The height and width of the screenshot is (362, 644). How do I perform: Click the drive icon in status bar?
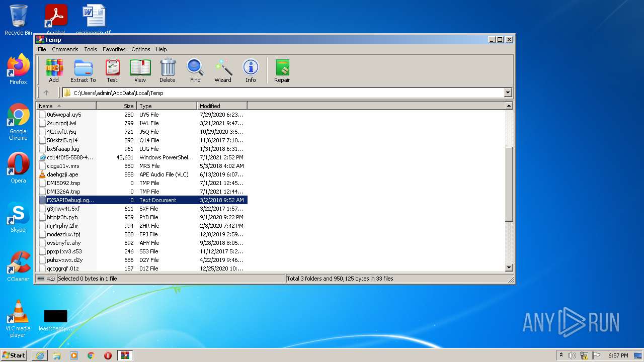pyautogui.click(x=41, y=279)
